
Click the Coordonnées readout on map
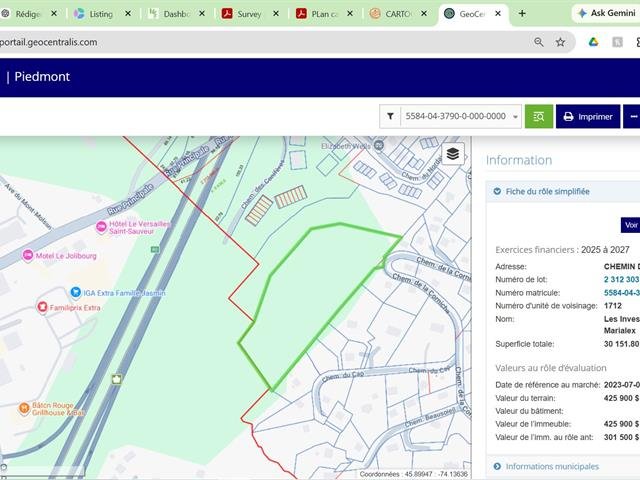pyautogui.click(x=413, y=474)
